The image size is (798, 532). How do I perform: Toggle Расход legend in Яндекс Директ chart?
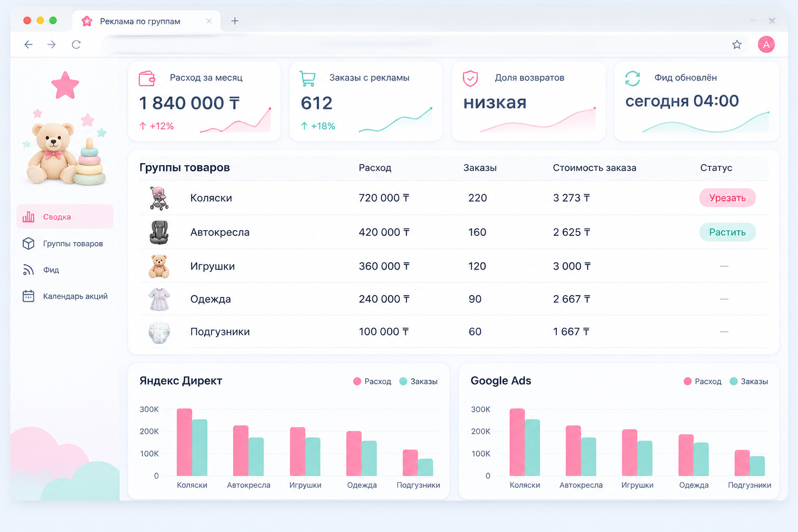click(x=372, y=381)
